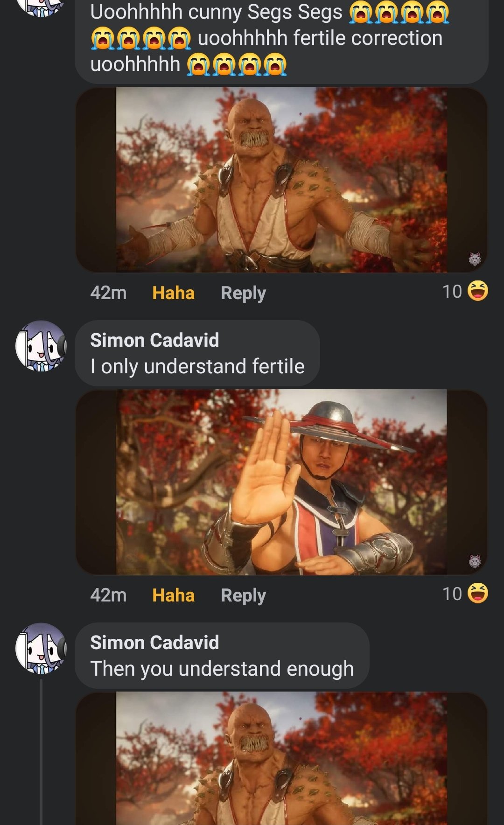Open Simon Cadavid's name on the "understand enough" comment
504x825 pixels.
pyautogui.click(x=154, y=643)
